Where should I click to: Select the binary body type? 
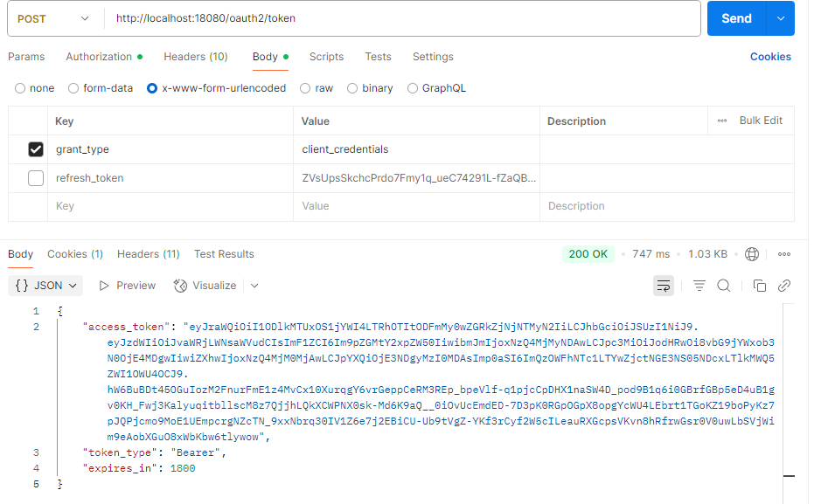click(352, 88)
